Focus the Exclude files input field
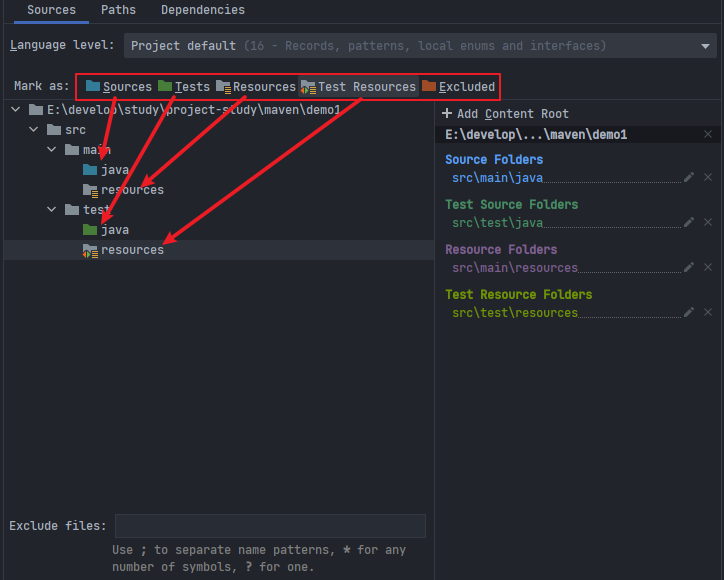This screenshot has width=724, height=580. 270,526
